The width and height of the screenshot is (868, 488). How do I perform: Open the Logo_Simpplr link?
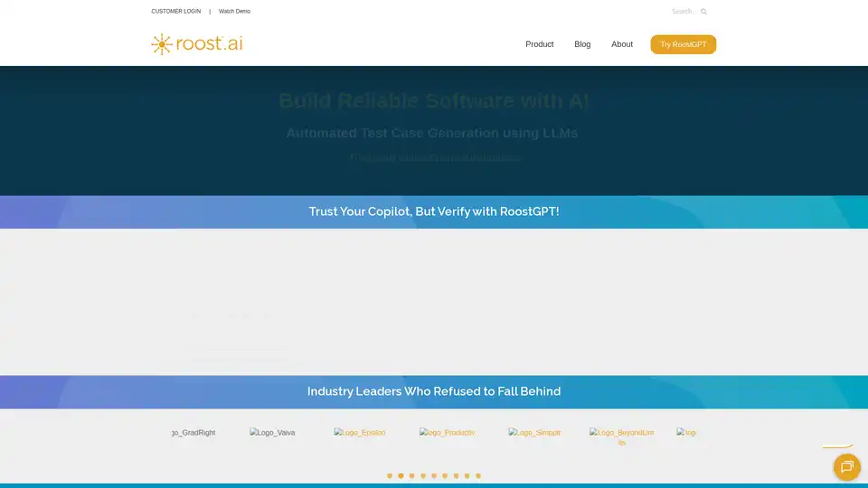point(534,433)
